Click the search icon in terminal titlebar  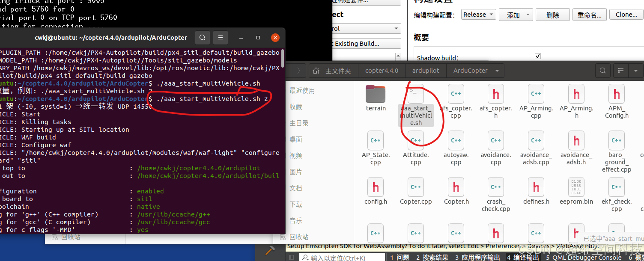tap(202, 38)
